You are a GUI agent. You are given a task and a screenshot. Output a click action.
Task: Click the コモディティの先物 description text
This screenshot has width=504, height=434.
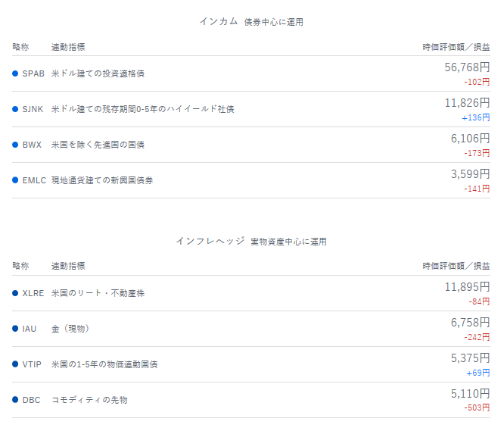pos(89,400)
